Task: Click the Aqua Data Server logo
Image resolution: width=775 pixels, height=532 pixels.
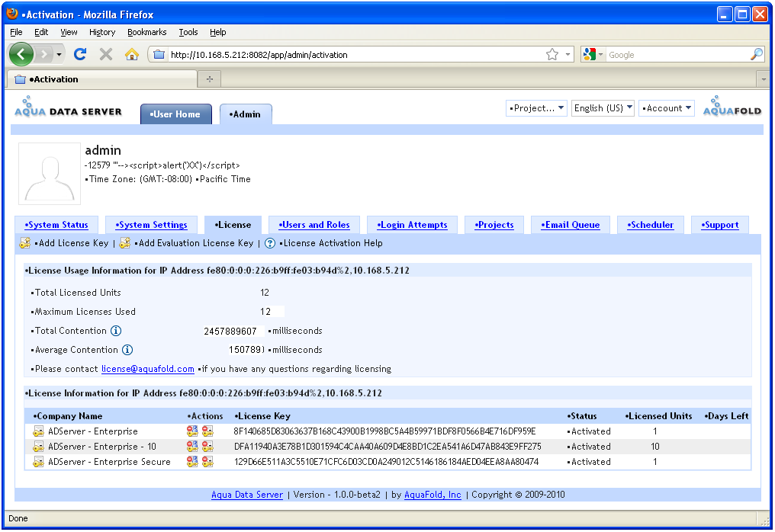Action: tap(68, 107)
